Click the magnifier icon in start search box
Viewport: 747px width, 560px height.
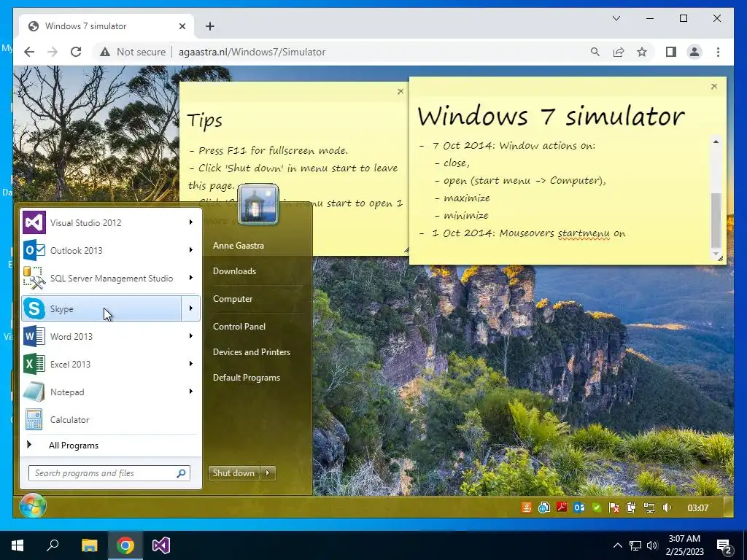tap(181, 473)
